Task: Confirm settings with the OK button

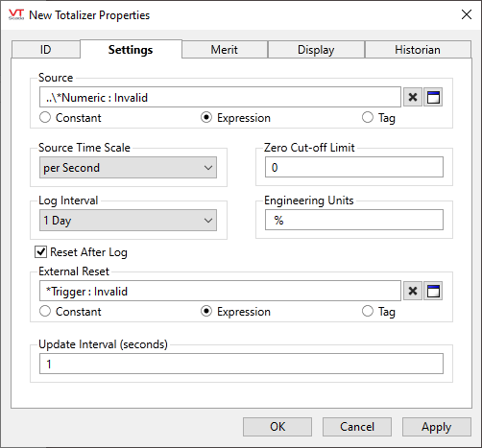Action: [x=277, y=427]
